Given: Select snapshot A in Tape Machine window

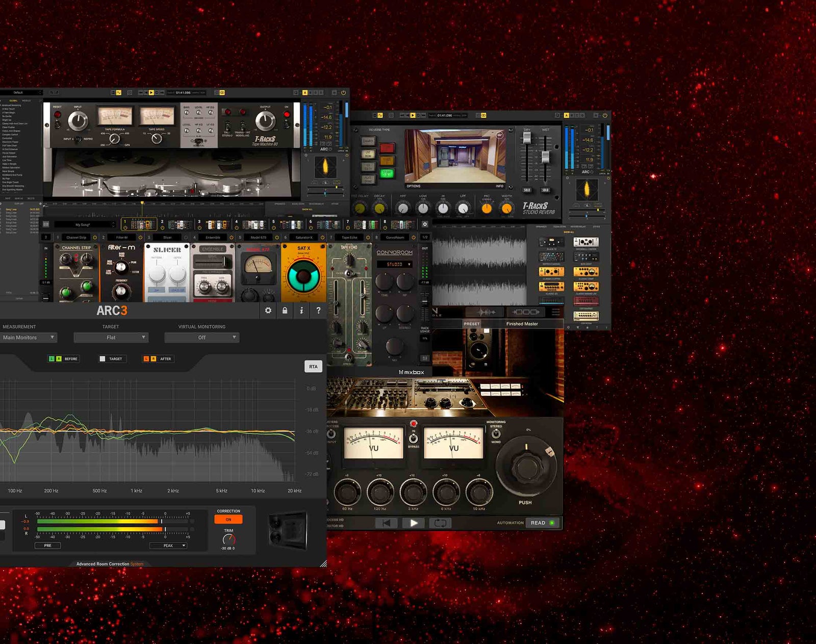Looking at the screenshot, I should [x=305, y=93].
